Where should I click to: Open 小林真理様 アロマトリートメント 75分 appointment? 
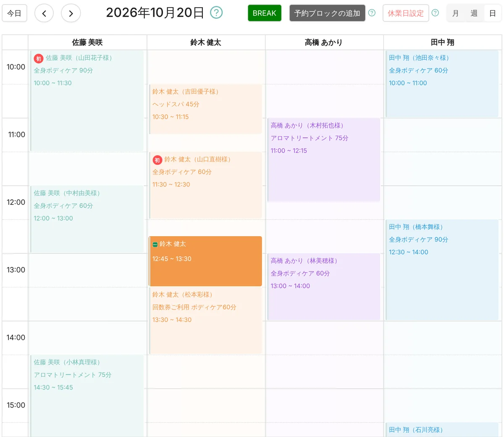87,396
